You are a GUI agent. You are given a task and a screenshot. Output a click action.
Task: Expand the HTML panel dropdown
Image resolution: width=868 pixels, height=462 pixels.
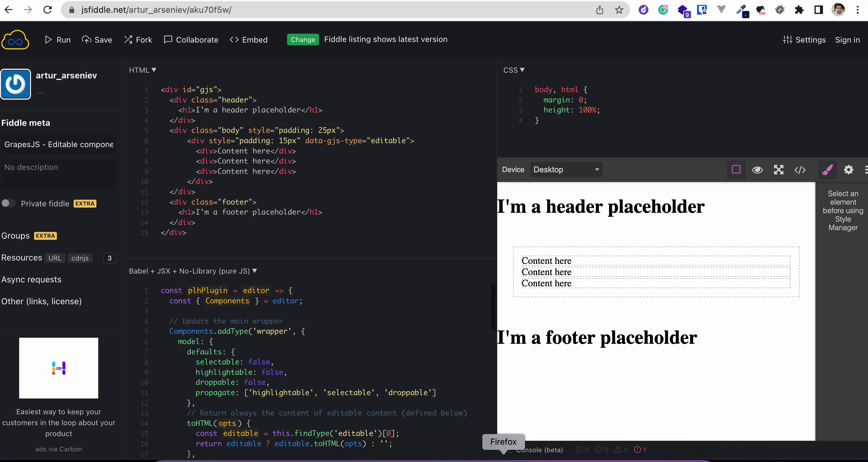[x=143, y=70]
